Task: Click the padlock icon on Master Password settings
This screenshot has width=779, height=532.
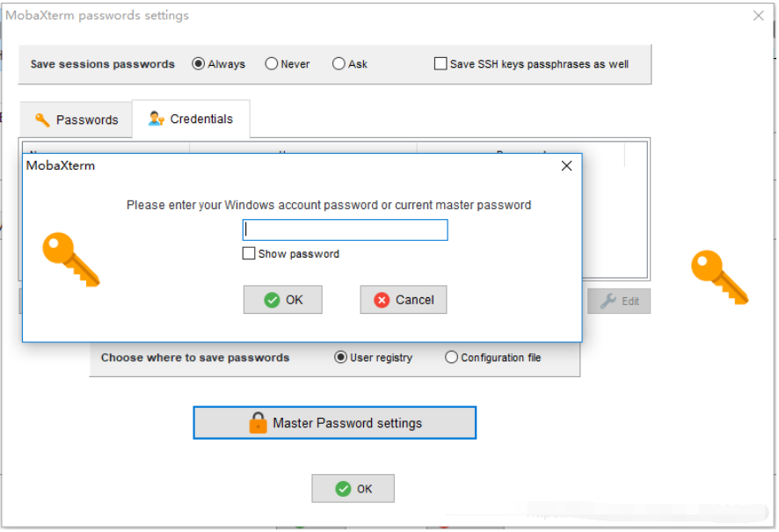Action: tap(258, 423)
